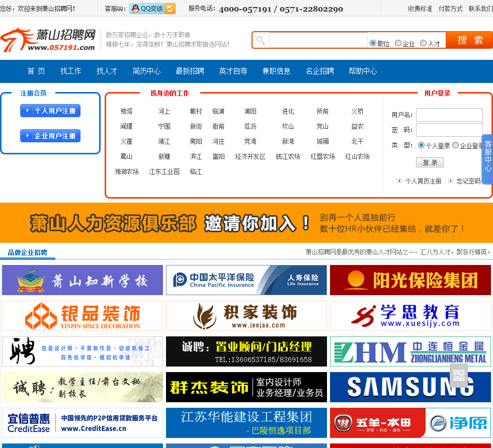Open 名企招聘 navigation item
Viewport: 493px width, 448px height.
click(x=320, y=71)
